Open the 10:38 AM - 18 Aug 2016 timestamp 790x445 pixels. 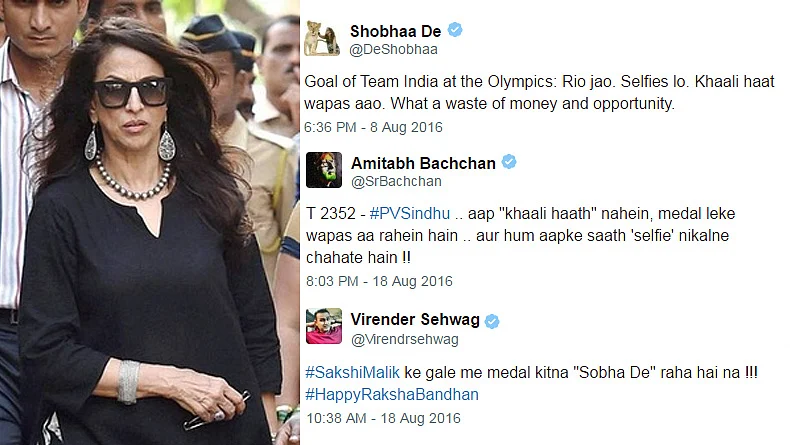383,418
